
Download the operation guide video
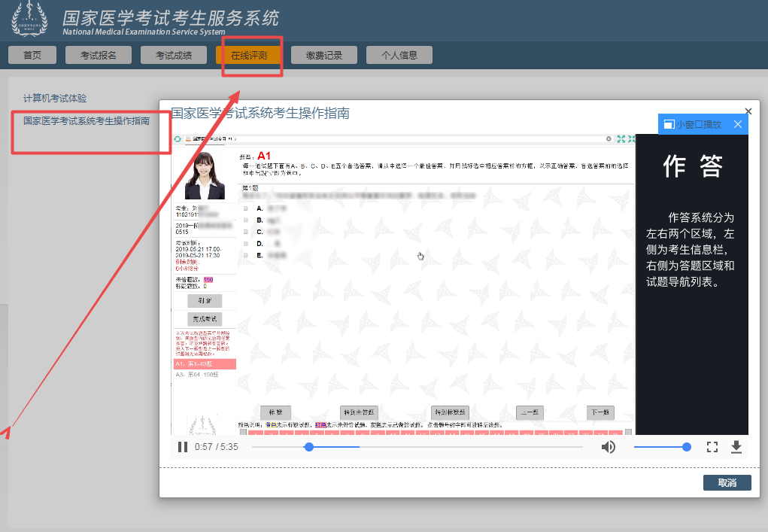[x=736, y=446]
